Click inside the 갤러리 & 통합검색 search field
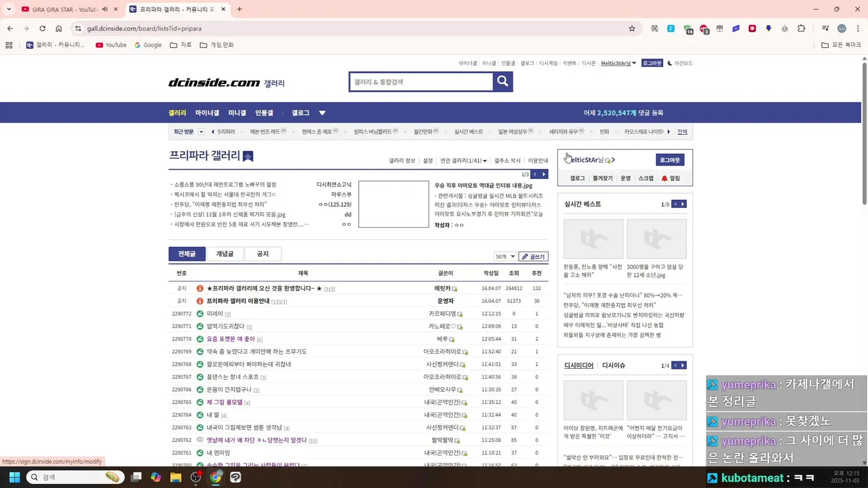868x488 pixels. pos(420,81)
